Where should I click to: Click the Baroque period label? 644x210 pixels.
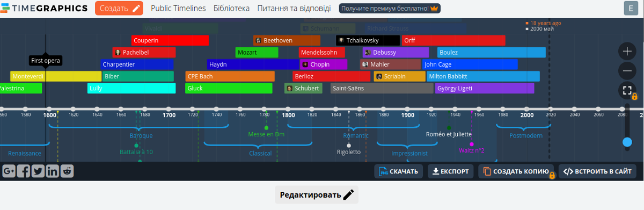coord(141,135)
